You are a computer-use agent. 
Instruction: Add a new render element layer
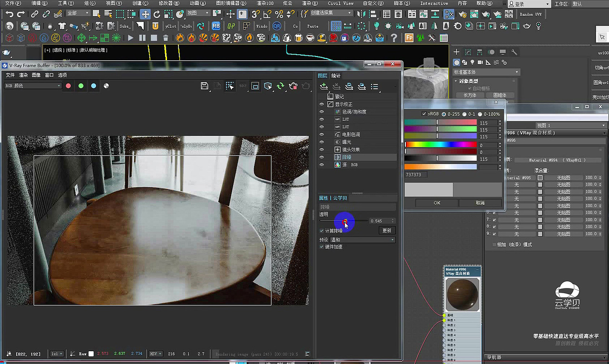point(323,86)
